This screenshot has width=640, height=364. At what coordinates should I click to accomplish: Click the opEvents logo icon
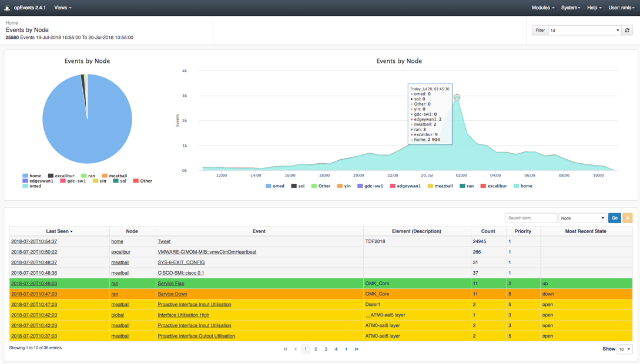(7, 8)
